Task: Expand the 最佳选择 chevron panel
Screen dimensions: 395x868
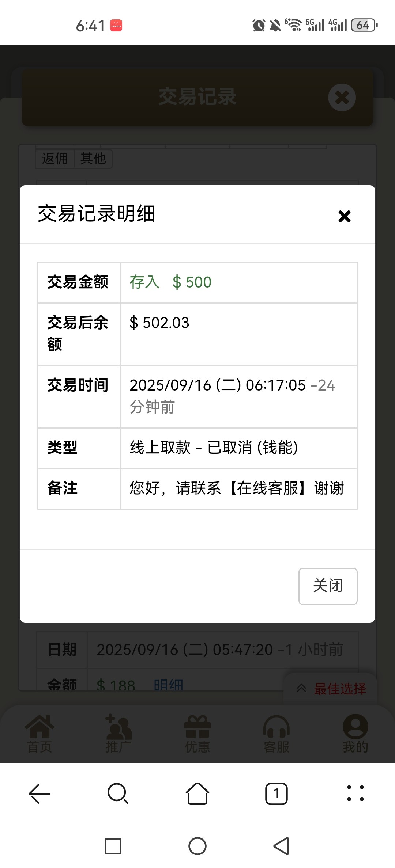Action: [331, 689]
